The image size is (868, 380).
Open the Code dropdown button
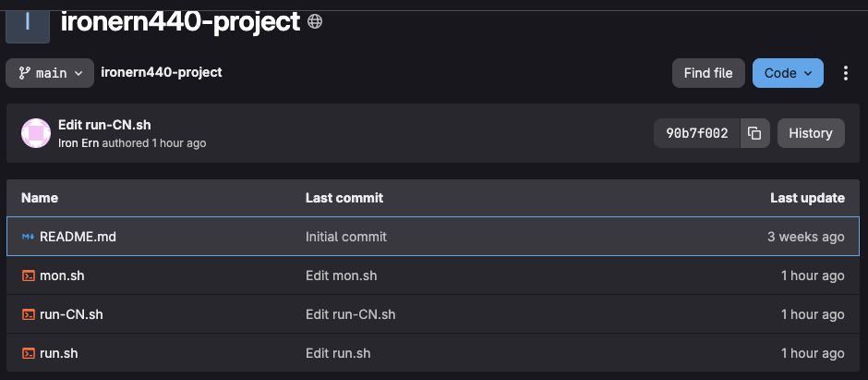point(788,73)
